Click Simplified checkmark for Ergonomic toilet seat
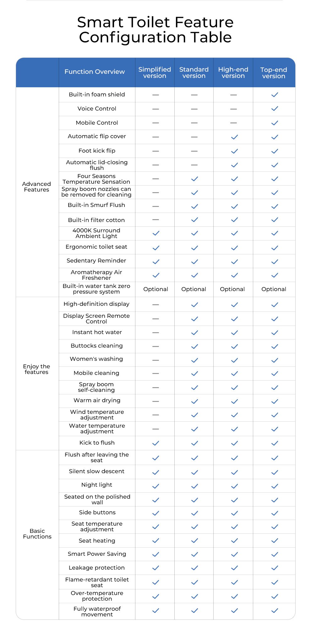This screenshot has height=644, width=311. [x=156, y=248]
